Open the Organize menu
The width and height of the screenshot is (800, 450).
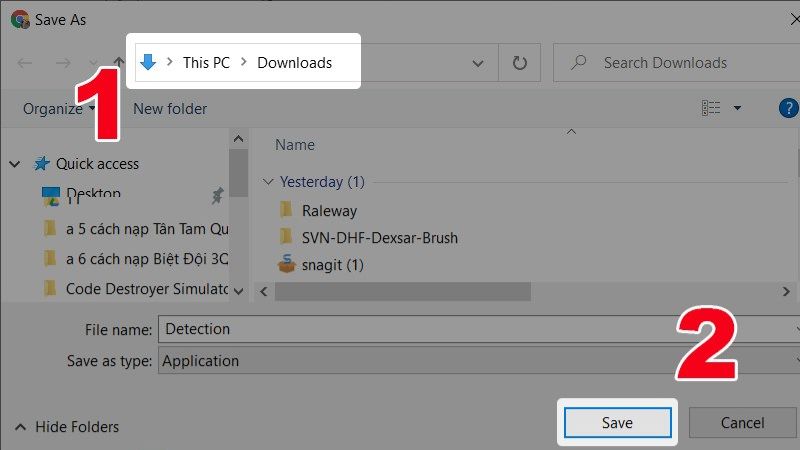pos(59,109)
